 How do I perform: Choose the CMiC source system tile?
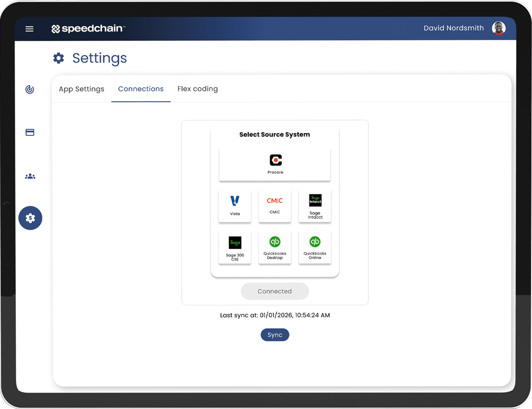click(275, 206)
